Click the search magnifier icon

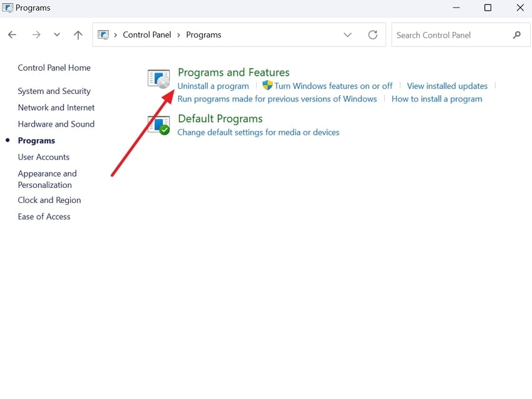point(517,34)
